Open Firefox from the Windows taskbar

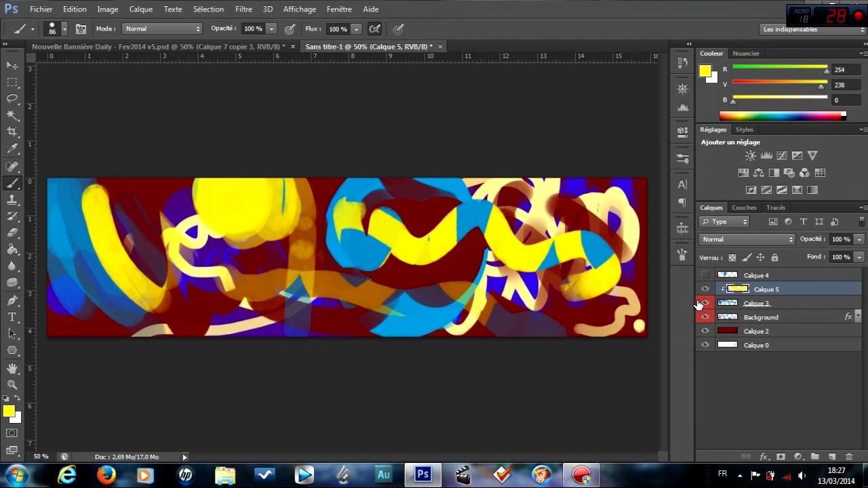(106, 474)
